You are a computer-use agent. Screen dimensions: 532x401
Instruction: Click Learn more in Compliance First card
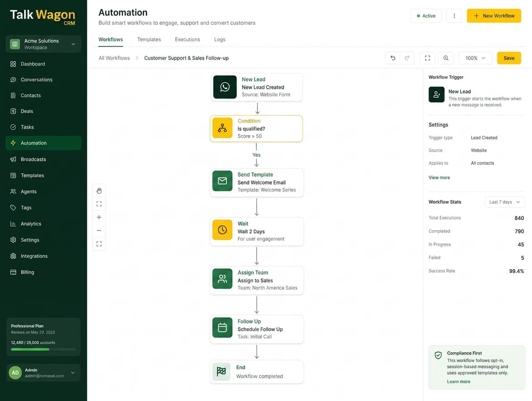459,382
